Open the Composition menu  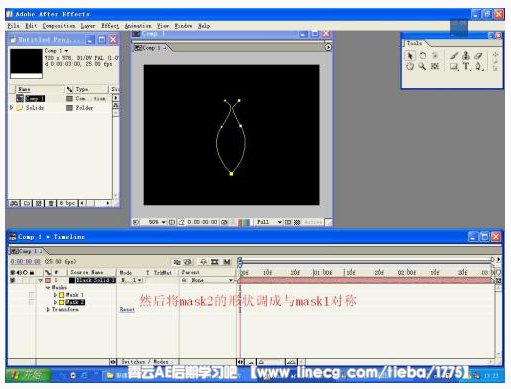[x=59, y=26]
